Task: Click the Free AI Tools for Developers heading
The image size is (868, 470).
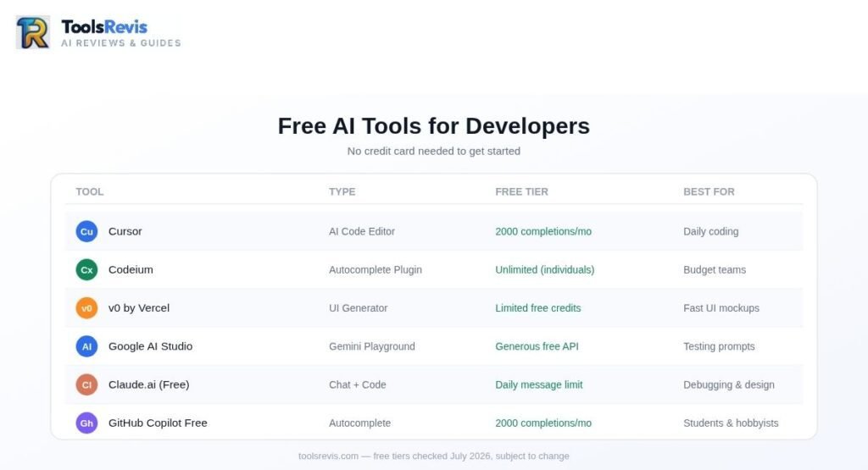Action: pos(434,126)
